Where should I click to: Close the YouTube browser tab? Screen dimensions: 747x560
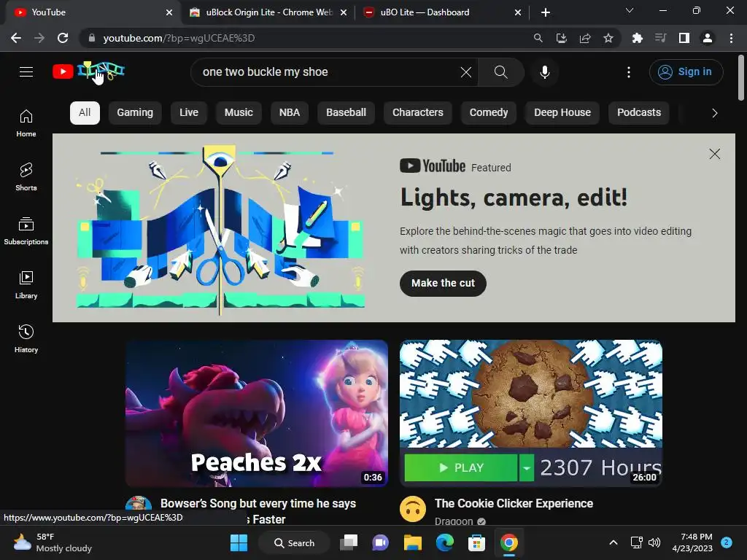tap(169, 13)
